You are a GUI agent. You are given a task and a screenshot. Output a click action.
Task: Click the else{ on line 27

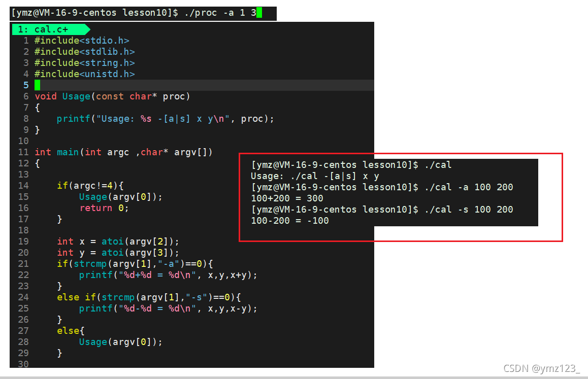click(71, 331)
